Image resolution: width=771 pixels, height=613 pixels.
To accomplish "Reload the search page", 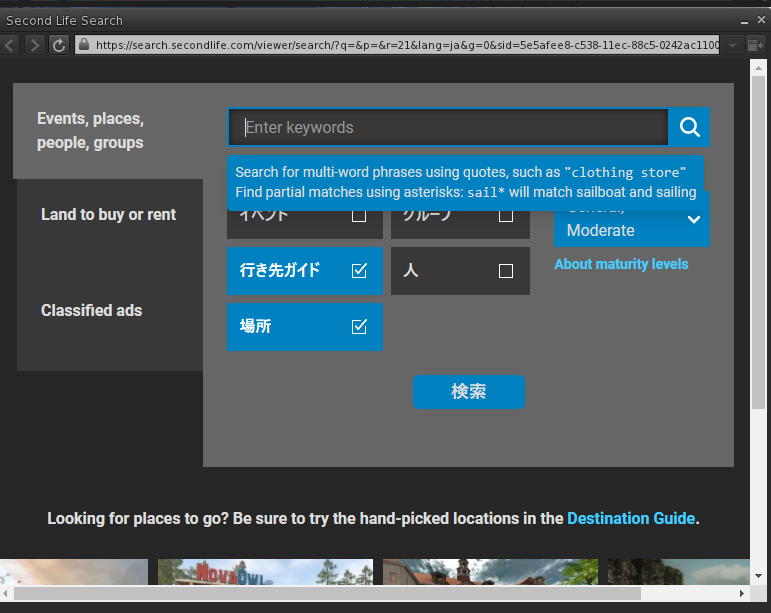I will (x=59, y=45).
